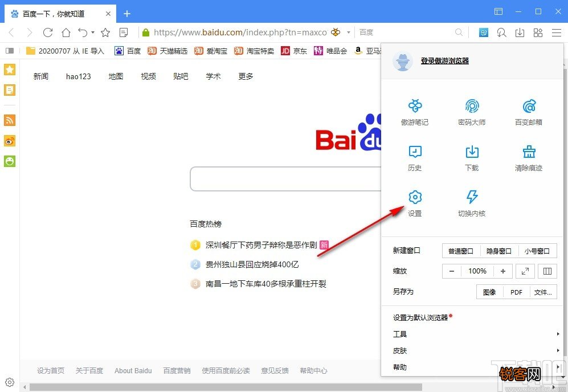Reload the page with refresh icon
This screenshot has width=568, height=392.
[48, 32]
